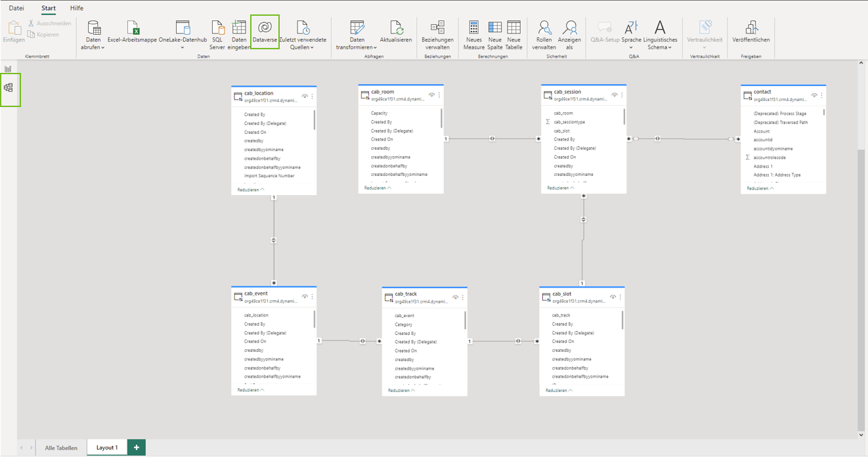Click the previous layout tab arrow
Image resolution: width=868 pixels, height=457 pixels.
coord(22,448)
